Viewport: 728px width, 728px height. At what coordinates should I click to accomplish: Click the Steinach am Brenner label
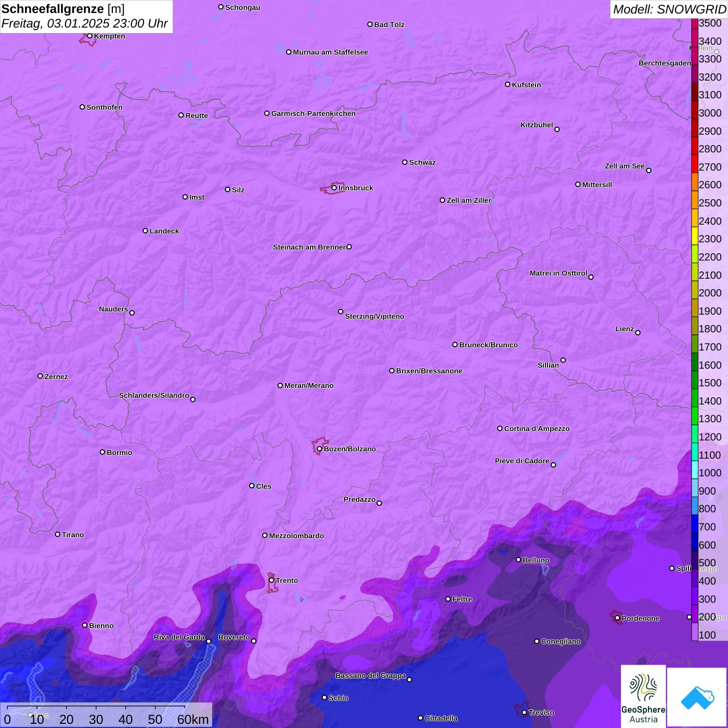tap(309, 247)
